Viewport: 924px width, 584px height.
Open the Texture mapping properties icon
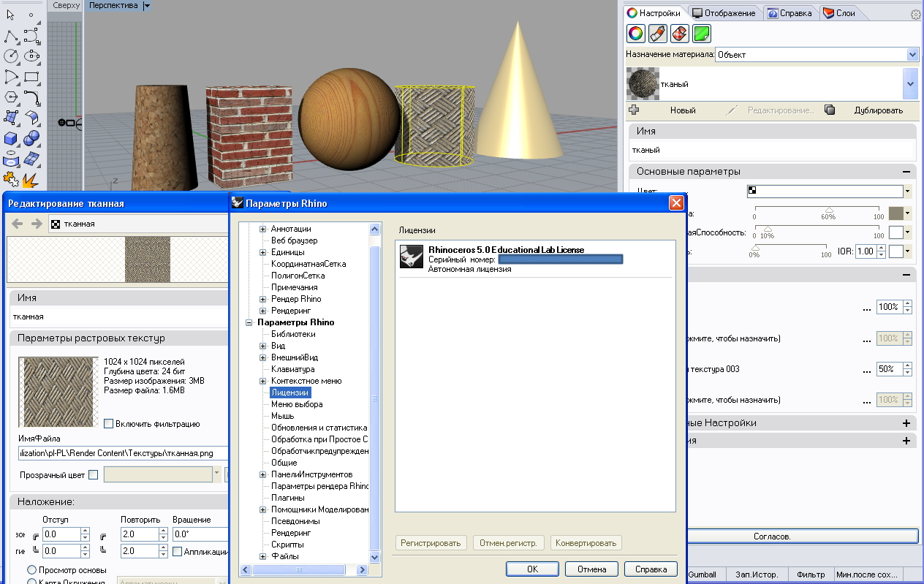pos(679,34)
